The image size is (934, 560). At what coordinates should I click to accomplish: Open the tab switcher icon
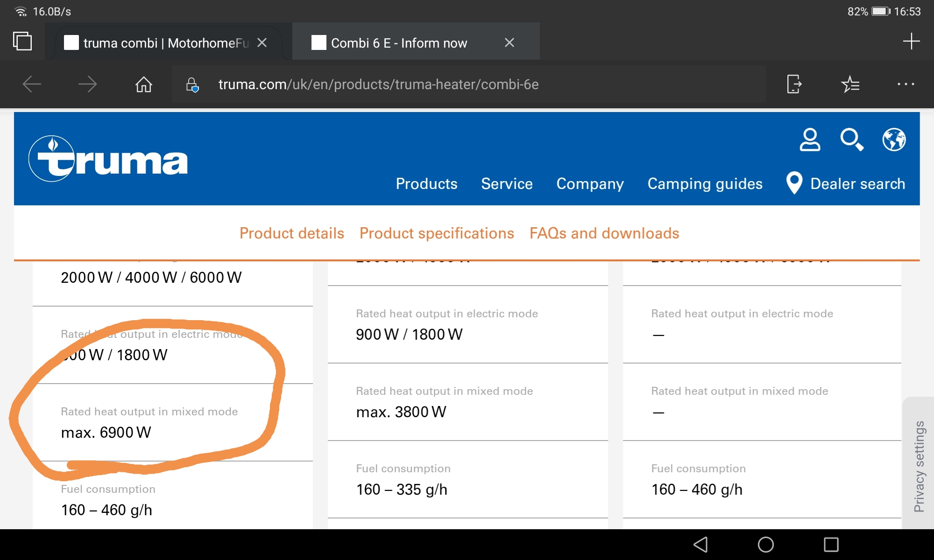pos(22,42)
